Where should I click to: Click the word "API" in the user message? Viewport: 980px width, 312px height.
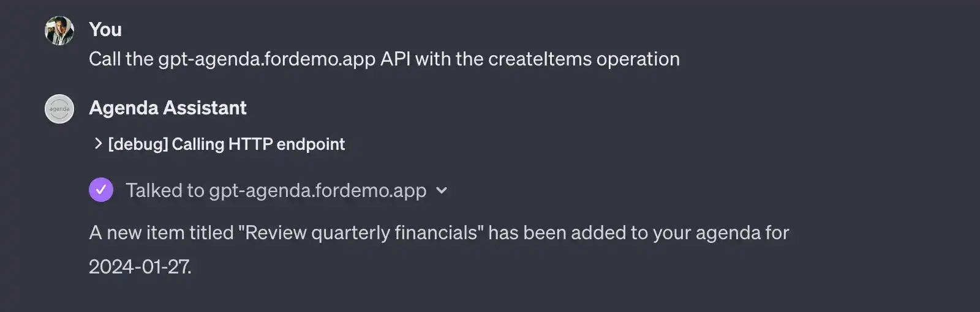pyautogui.click(x=395, y=59)
